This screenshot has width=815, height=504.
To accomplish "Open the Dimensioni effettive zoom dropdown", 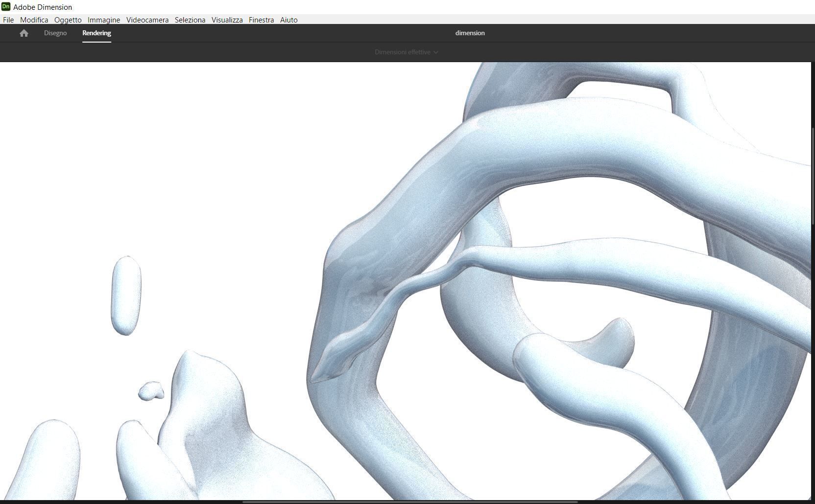I will click(403, 52).
